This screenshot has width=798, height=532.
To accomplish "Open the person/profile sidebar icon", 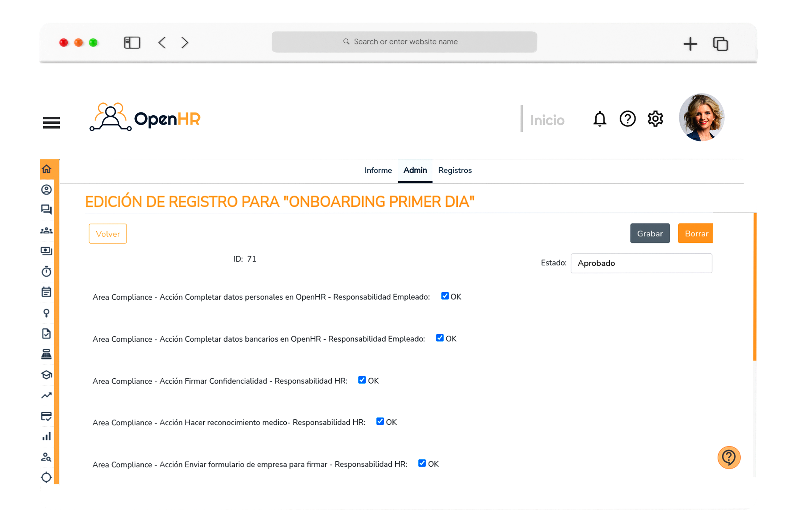I will 47,189.
